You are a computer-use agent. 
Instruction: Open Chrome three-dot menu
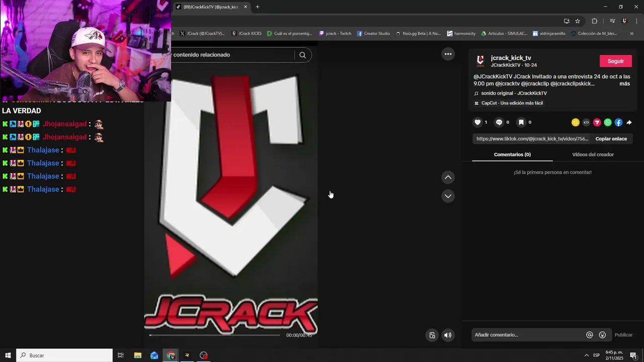[x=636, y=21]
